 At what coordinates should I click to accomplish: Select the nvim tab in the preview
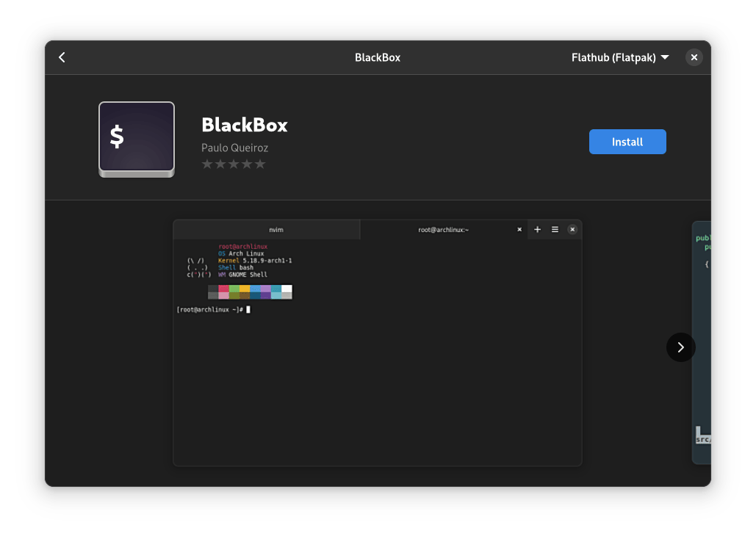276,230
